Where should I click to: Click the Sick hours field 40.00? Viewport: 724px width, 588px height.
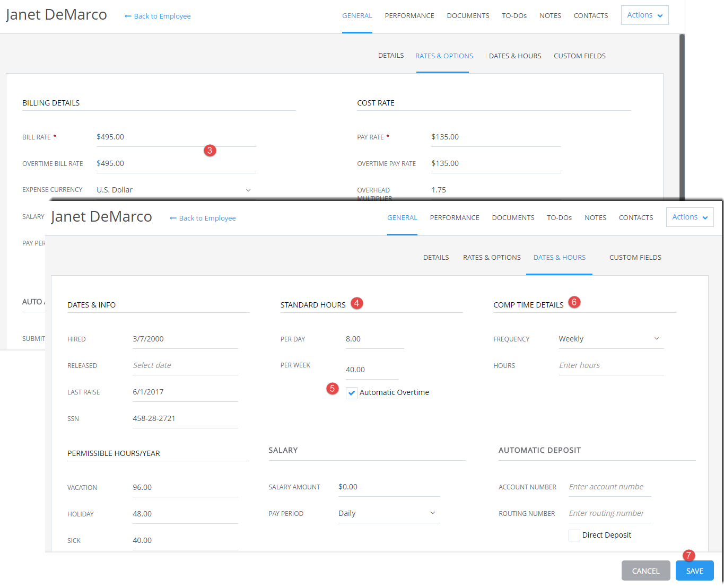(185, 540)
